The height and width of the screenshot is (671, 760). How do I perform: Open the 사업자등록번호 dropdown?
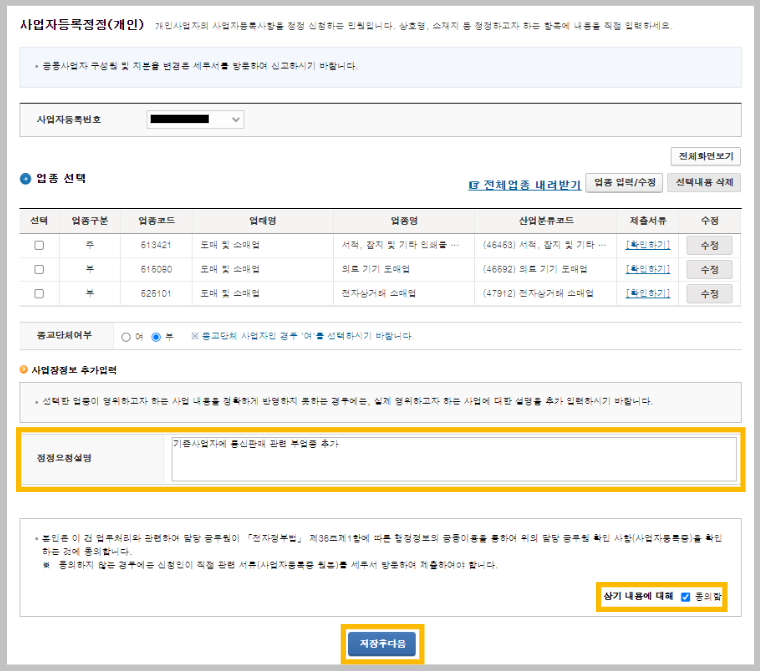[x=195, y=119]
